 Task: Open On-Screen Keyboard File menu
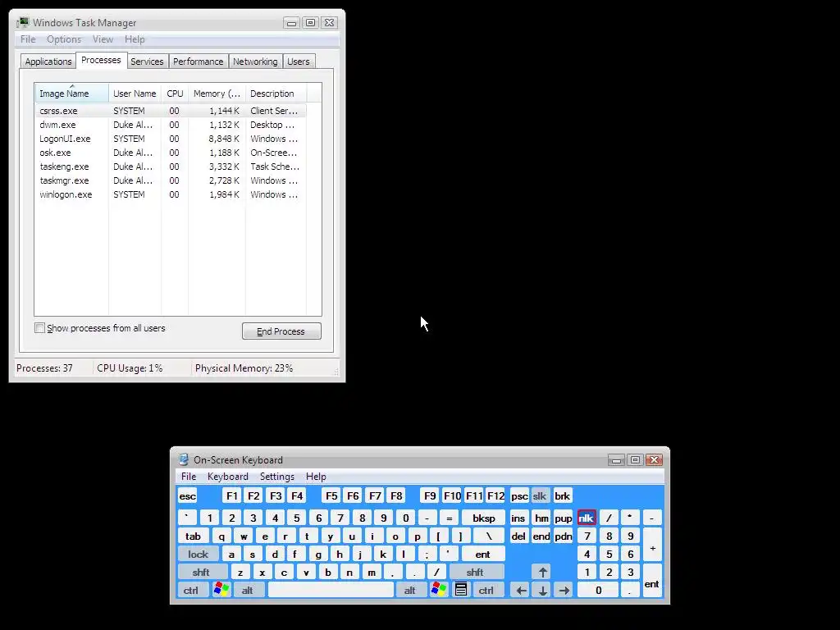189,477
